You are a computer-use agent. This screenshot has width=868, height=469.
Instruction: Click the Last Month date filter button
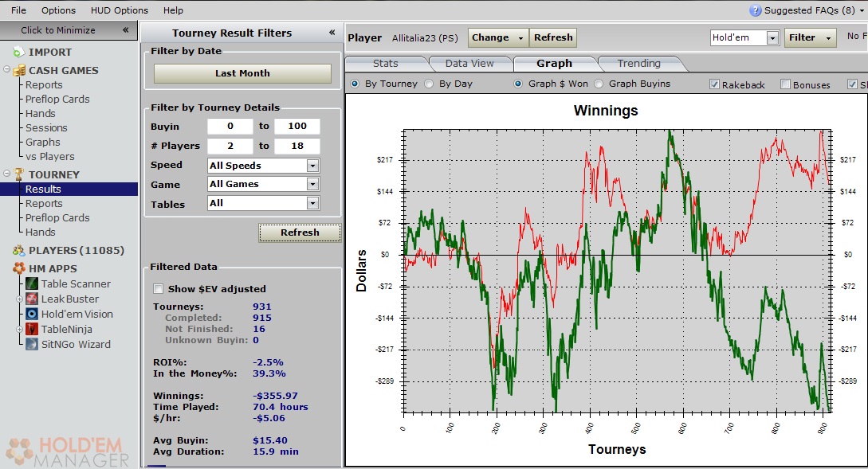242,73
